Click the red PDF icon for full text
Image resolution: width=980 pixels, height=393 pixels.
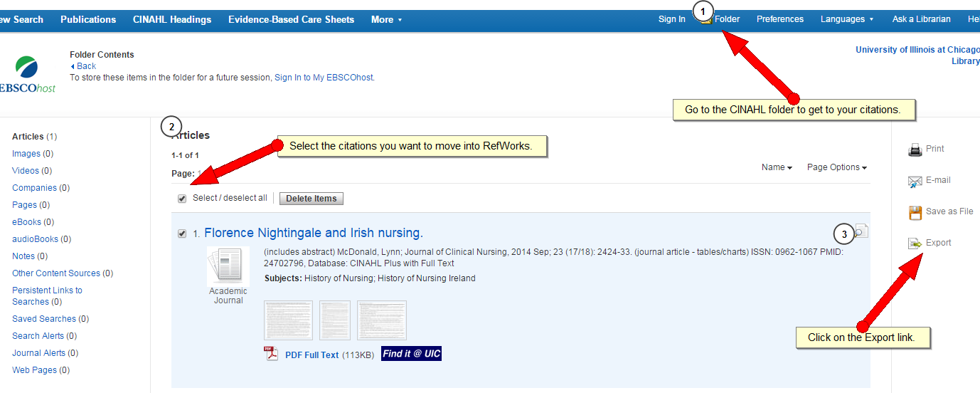click(x=271, y=354)
